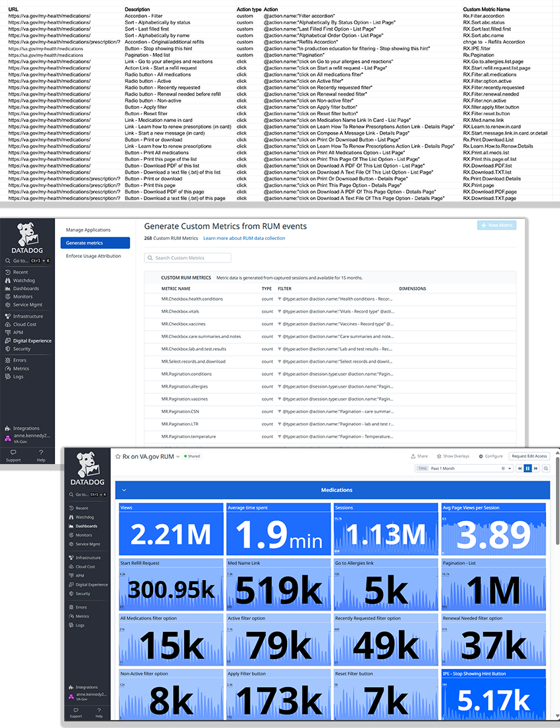Open Infrastructure in the Generate metrics window sidebar
Screen dimensions: 560x728
[x=24, y=316]
